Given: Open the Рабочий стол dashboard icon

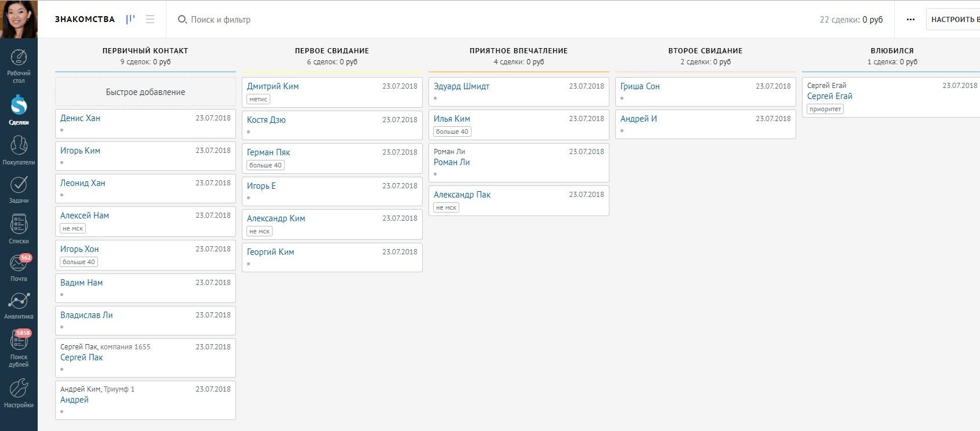Looking at the screenshot, I should point(19,59).
